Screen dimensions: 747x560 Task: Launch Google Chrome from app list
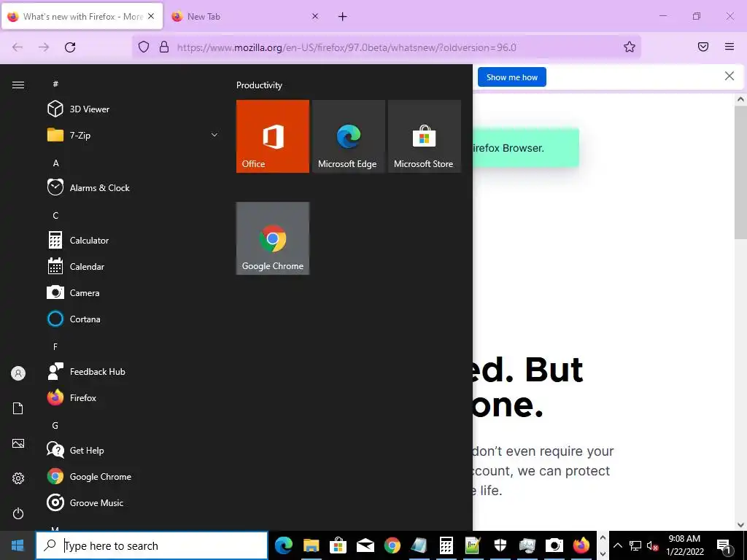(x=133, y=477)
